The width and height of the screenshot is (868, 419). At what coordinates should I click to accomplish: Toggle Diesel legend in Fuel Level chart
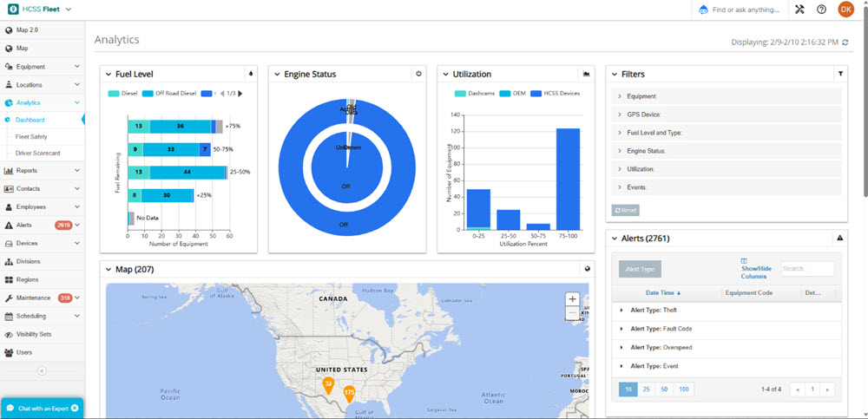122,94
